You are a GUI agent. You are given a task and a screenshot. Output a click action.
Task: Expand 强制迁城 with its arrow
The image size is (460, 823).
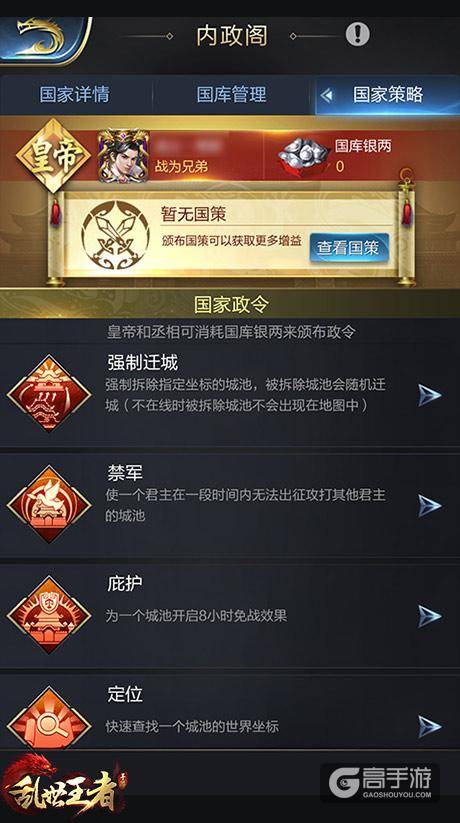coord(430,395)
